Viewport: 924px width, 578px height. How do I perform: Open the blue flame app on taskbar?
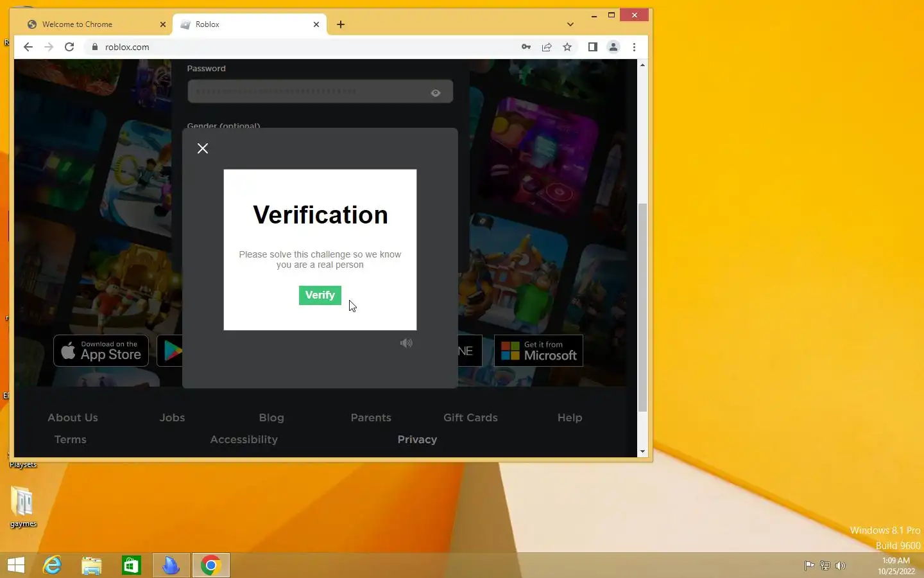point(171,565)
